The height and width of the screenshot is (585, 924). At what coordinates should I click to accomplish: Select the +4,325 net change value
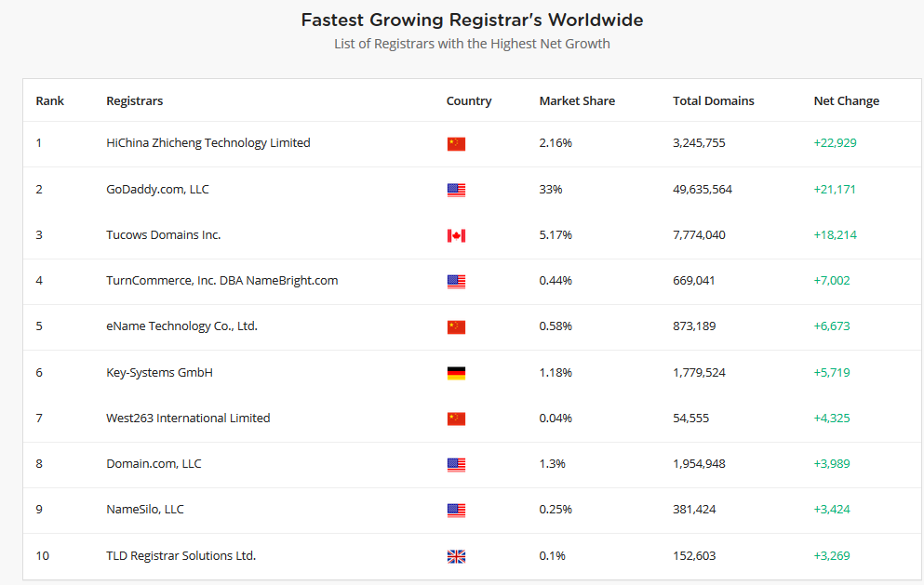pos(832,418)
